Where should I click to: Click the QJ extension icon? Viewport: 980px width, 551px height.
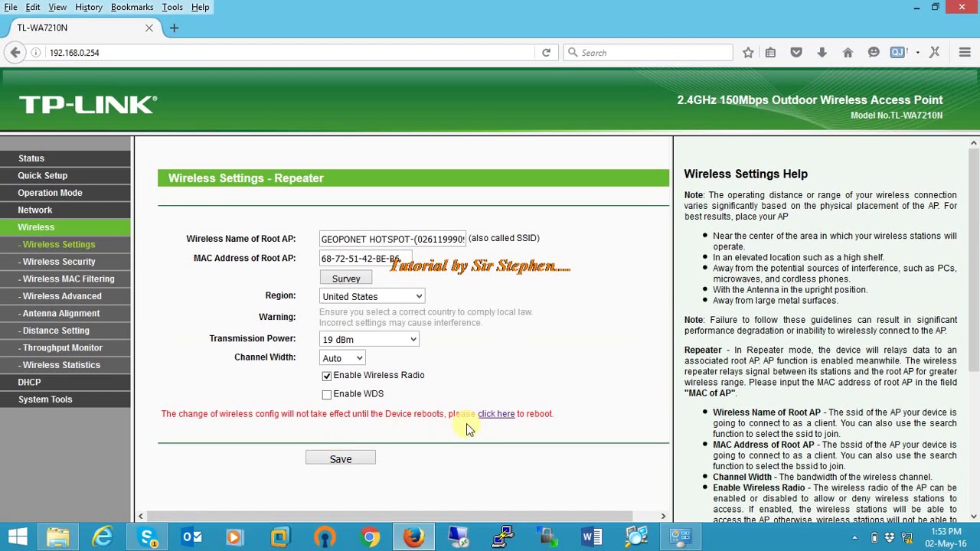(x=897, y=52)
